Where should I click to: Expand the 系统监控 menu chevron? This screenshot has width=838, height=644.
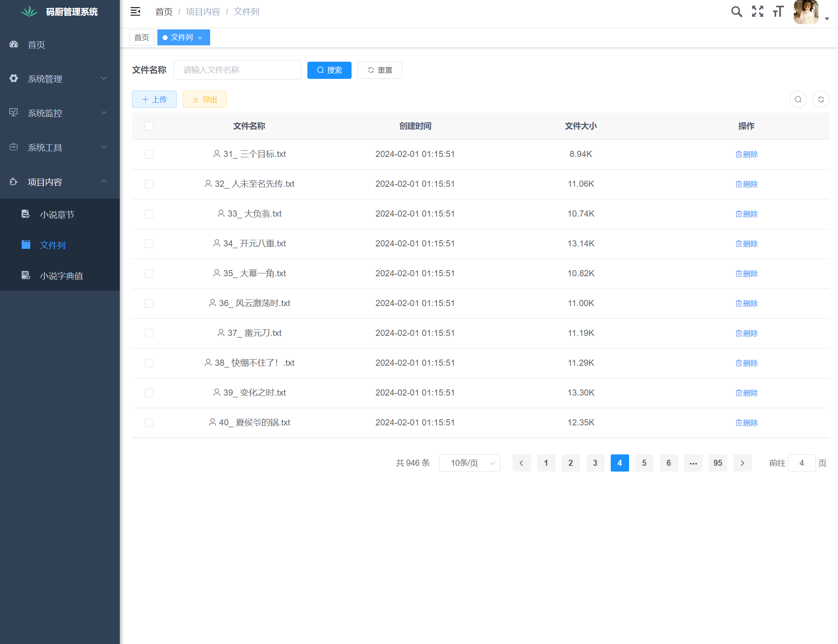coord(104,112)
